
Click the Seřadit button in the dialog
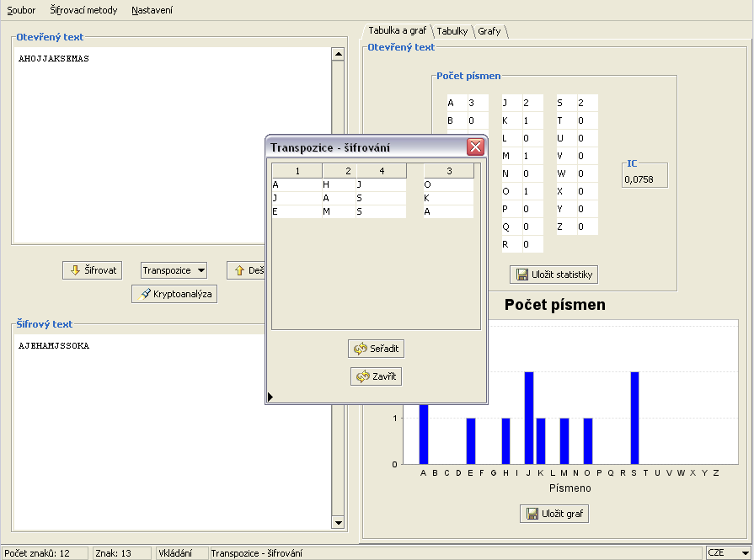point(376,349)
